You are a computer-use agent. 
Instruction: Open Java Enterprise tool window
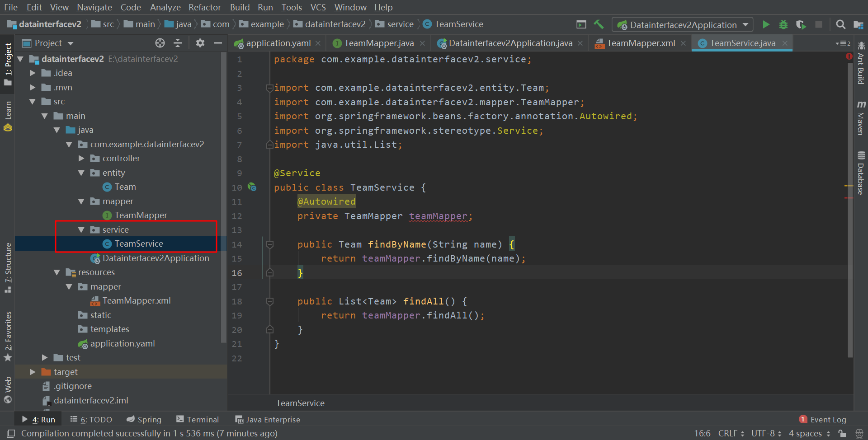(x=268, y=420)
